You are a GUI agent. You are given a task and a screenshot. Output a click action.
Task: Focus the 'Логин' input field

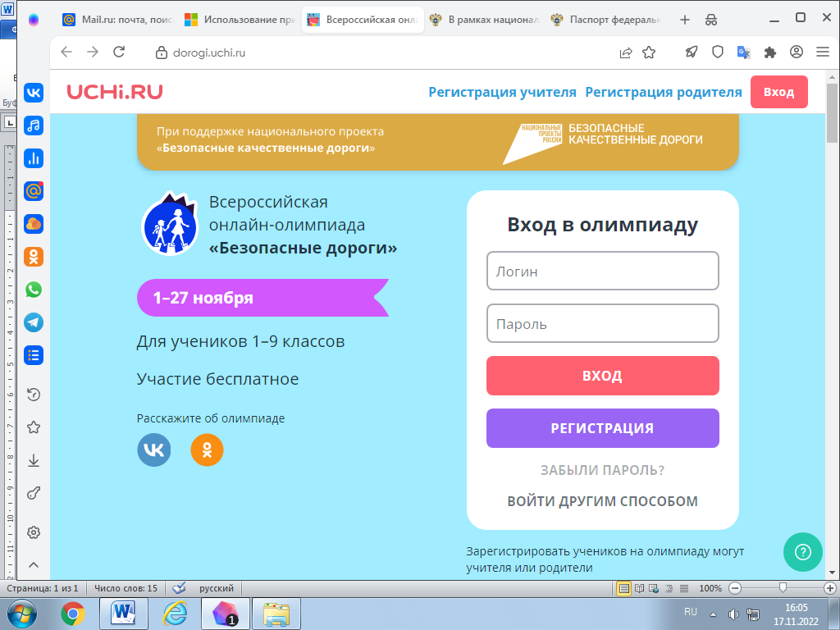[x=603, y=271]
